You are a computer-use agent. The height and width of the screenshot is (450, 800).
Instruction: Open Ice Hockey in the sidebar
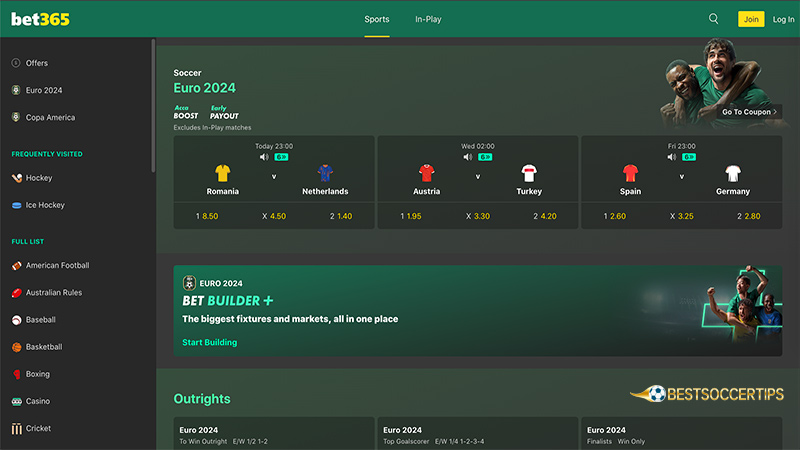click(x=45, y=205)
